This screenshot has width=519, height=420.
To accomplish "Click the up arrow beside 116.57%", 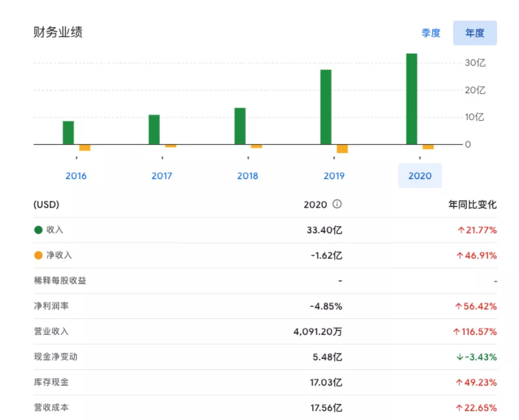I will click(456, 331).
